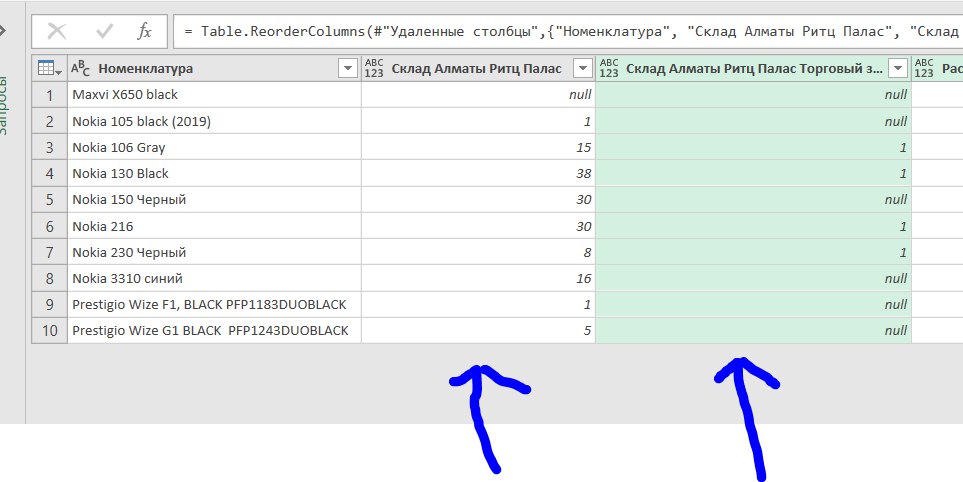Click value 1 in Nokia 105 black row
The width and height of the screenshot is (963, 482).
478,122
